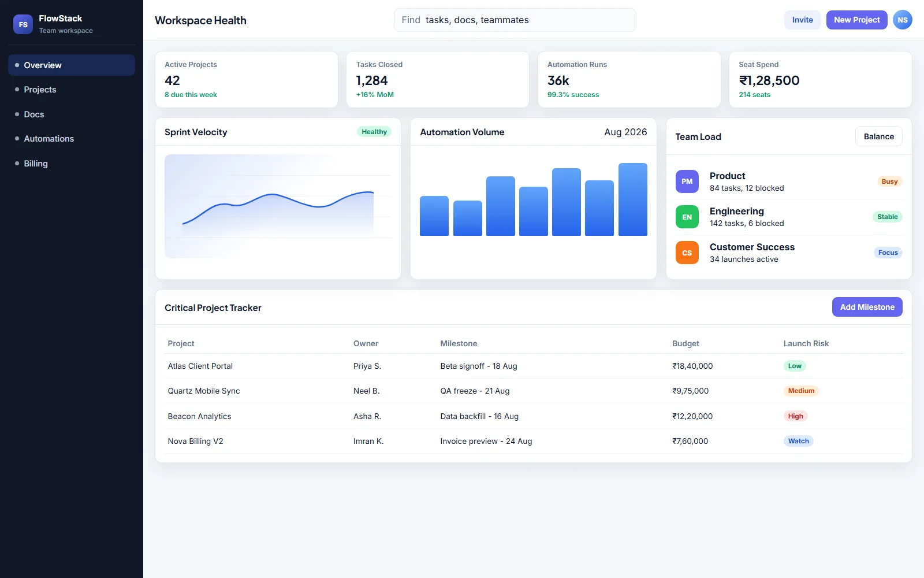
Task: Click the CS Customer Success icon
Action: pyautogui.click(x=687, y=253)
